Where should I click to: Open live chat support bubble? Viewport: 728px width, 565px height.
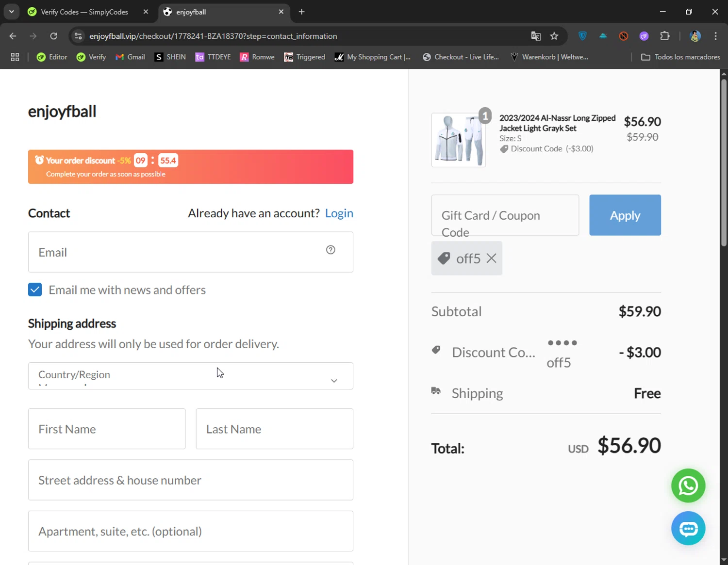click(x=688, y=528)
